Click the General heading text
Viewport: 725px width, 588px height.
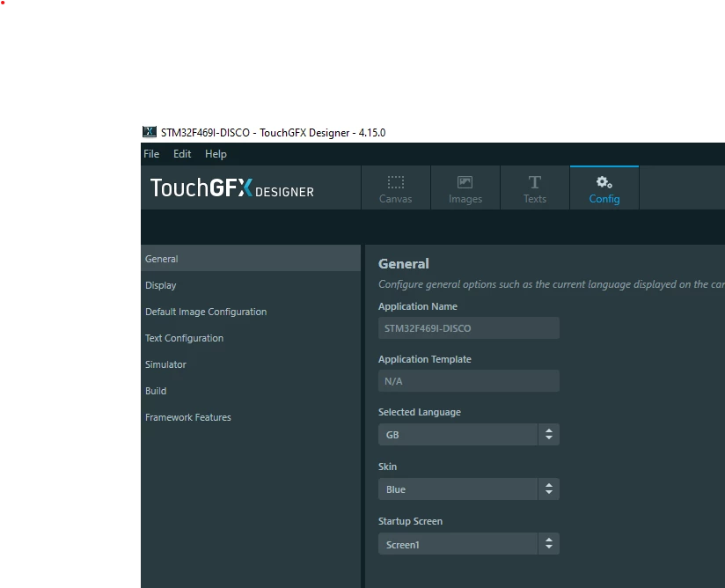point(404,264)
